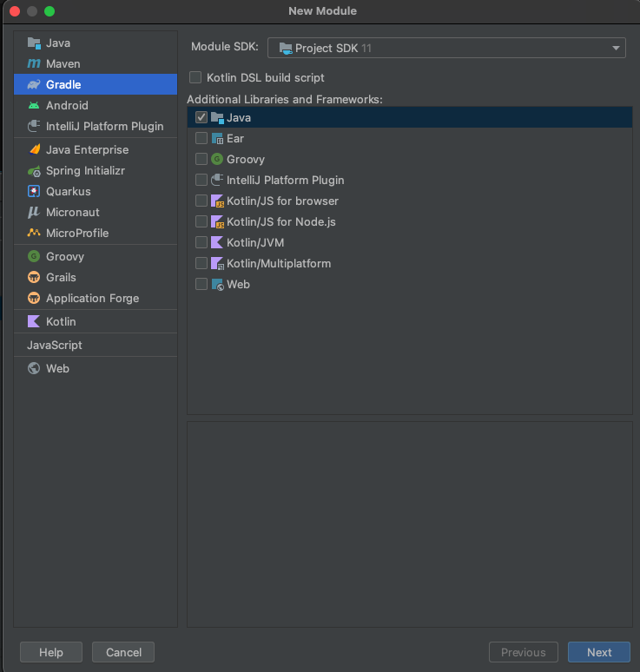
Task: Select the Application Forge label
Action: [93, 299]
